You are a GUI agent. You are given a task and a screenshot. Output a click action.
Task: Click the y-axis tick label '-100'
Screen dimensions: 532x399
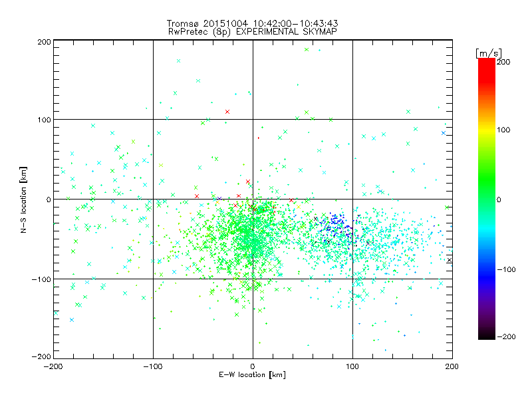point(41,279)
